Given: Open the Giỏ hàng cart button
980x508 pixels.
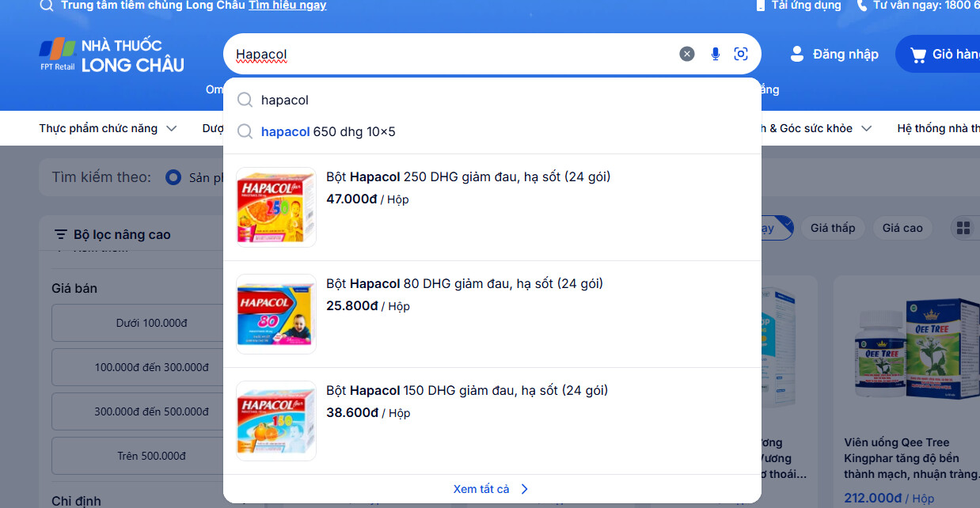Looking at the screenshot, I should click(x=938, y=54).
